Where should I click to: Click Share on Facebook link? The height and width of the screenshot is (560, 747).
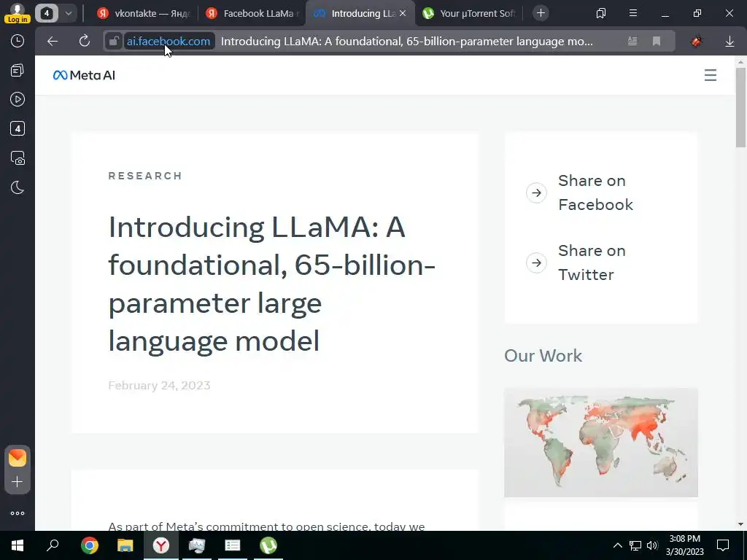[x=595, y=192]
